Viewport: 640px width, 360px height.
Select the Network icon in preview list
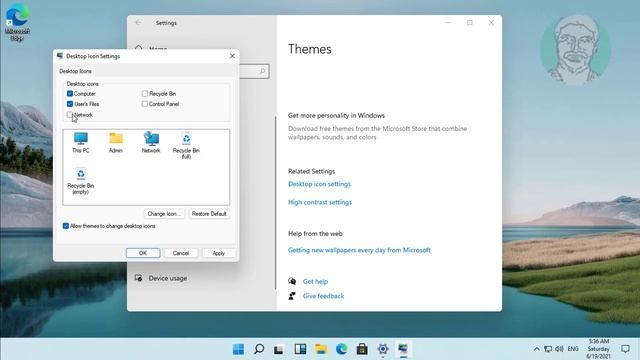pyautogui.click(x=151, y=142)
